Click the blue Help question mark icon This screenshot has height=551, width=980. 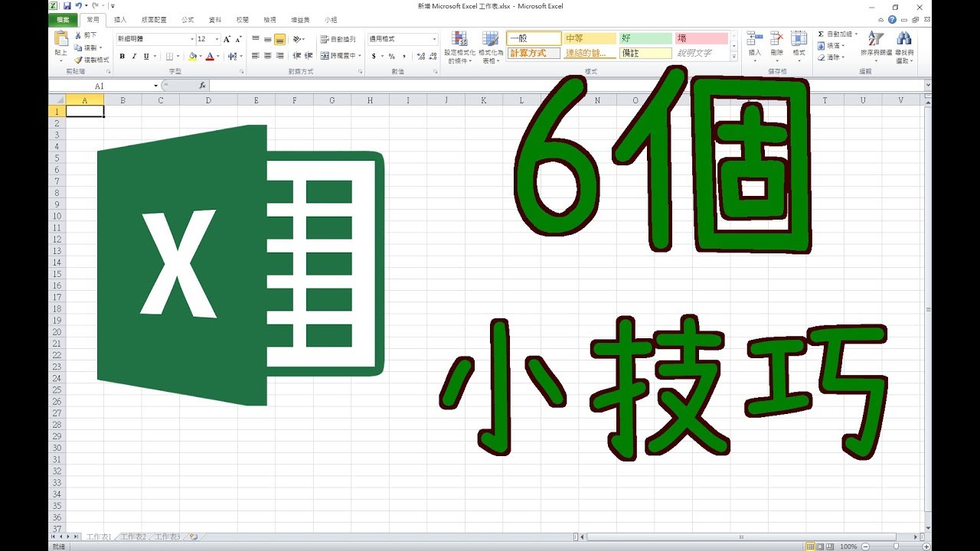[892, 19]
